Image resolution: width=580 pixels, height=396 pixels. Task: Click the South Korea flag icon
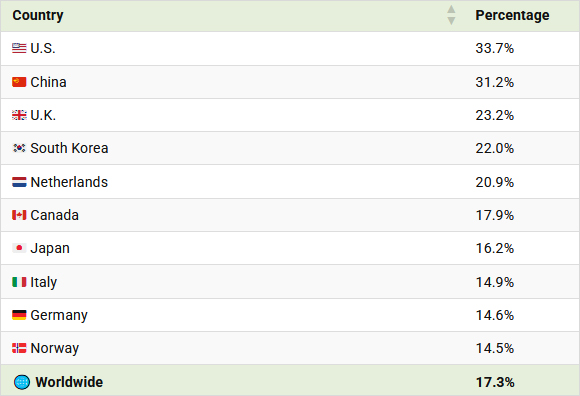coord(19,148)
